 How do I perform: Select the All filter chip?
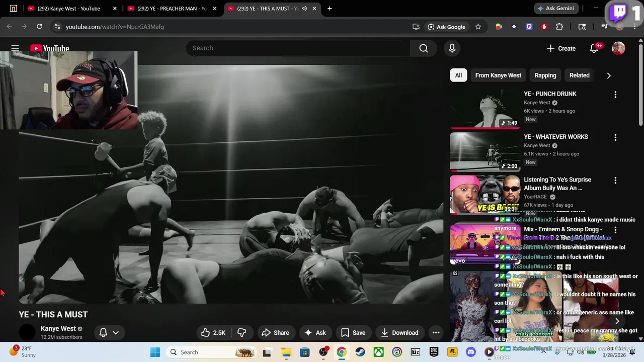pos(458,75)
